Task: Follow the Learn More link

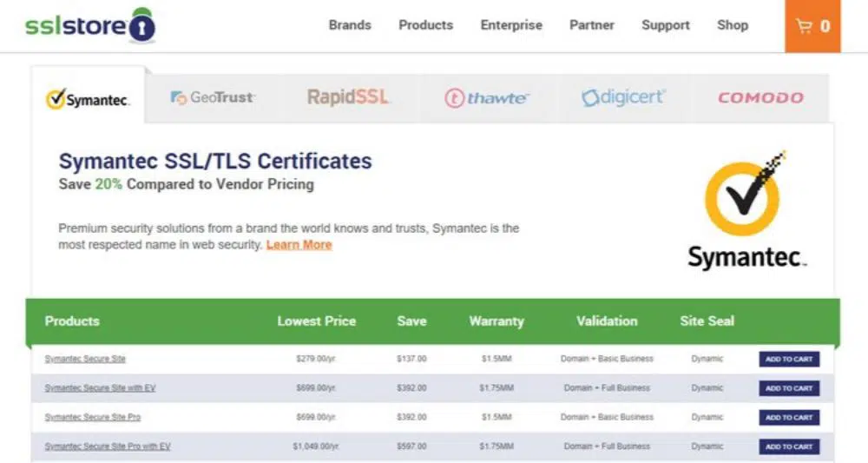Action: pyautogui.click(x=299, y=245)
